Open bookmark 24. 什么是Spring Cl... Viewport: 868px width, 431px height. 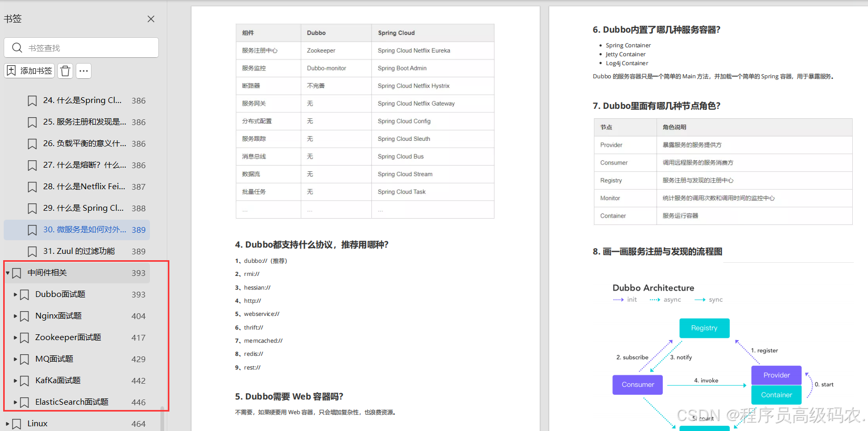pyautogui.click(x=82, y=100)
